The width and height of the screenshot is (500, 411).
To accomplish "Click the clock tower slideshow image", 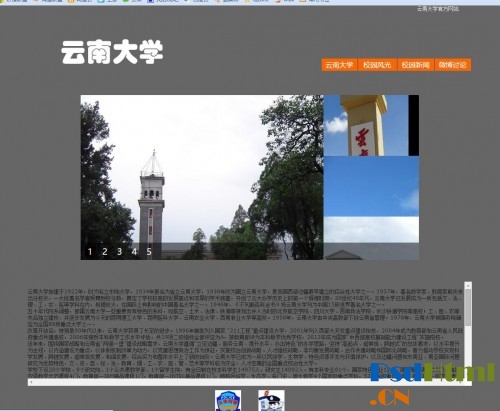I will (202, 177).
